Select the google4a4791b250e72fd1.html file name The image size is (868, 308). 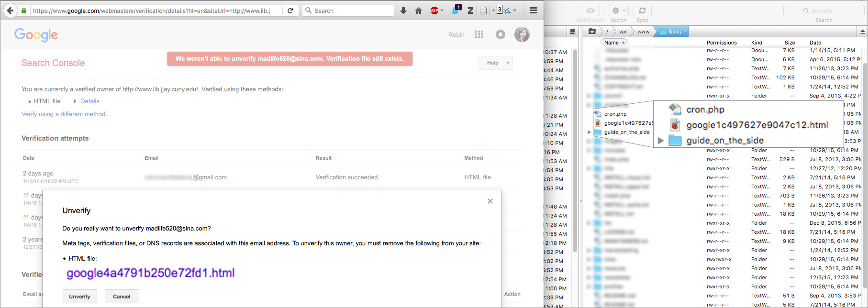coord(150,273)
